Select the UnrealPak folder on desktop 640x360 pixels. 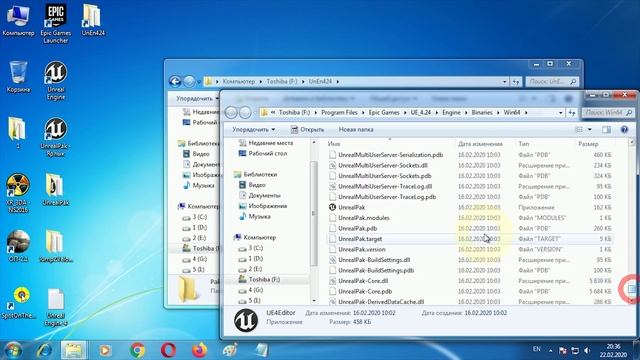click(56, 189)
